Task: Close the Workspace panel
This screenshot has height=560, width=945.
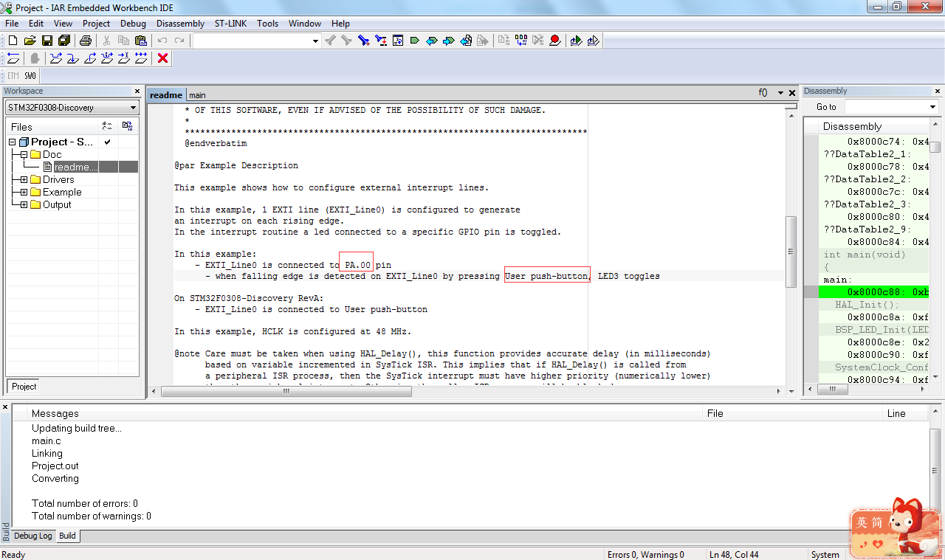Action: click(137, 91)
